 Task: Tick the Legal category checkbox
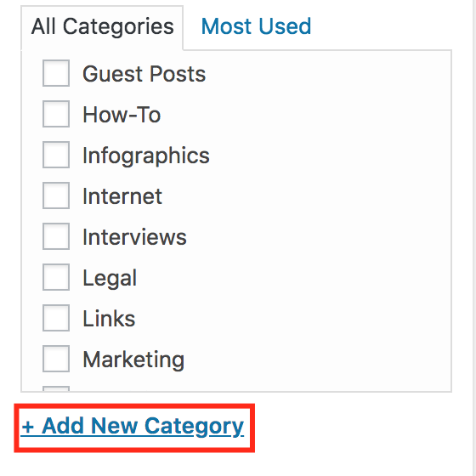(x=56, y=277)
